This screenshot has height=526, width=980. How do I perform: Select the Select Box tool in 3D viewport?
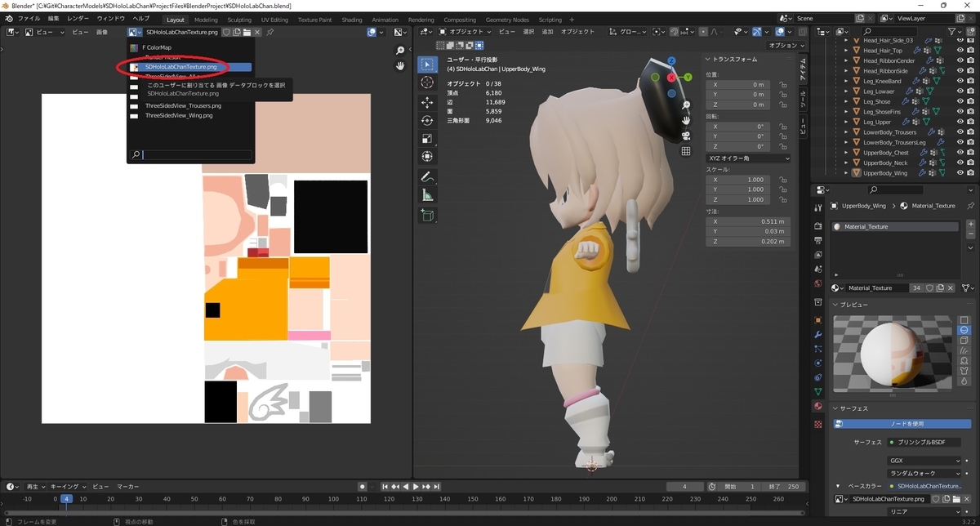tap(427, 65)
